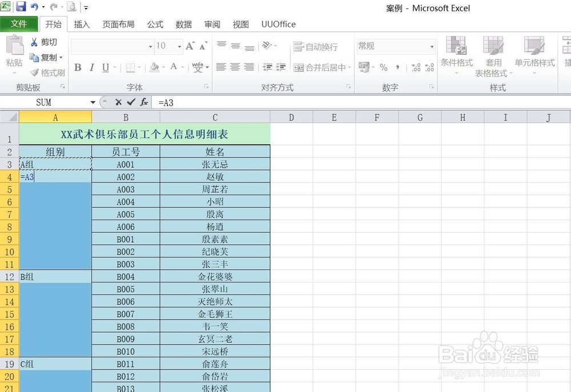Click the Insert Function fx icon
Viewport: 571px width, 392px height.
[144, 103]
